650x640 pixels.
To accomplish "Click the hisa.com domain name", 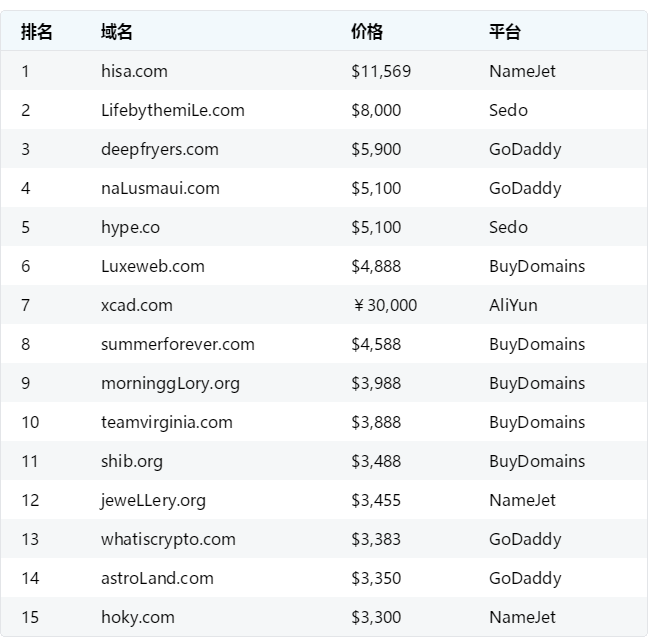I will tap(134, 71).
